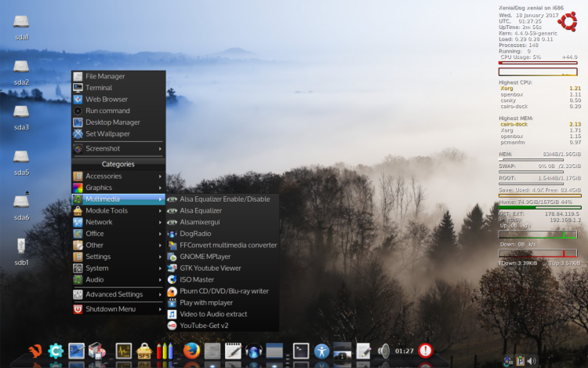The height and width of the screenshot is (368, 588).
Task: Click the tray speaker icon bottom right
Action: (x=532, y=361)
